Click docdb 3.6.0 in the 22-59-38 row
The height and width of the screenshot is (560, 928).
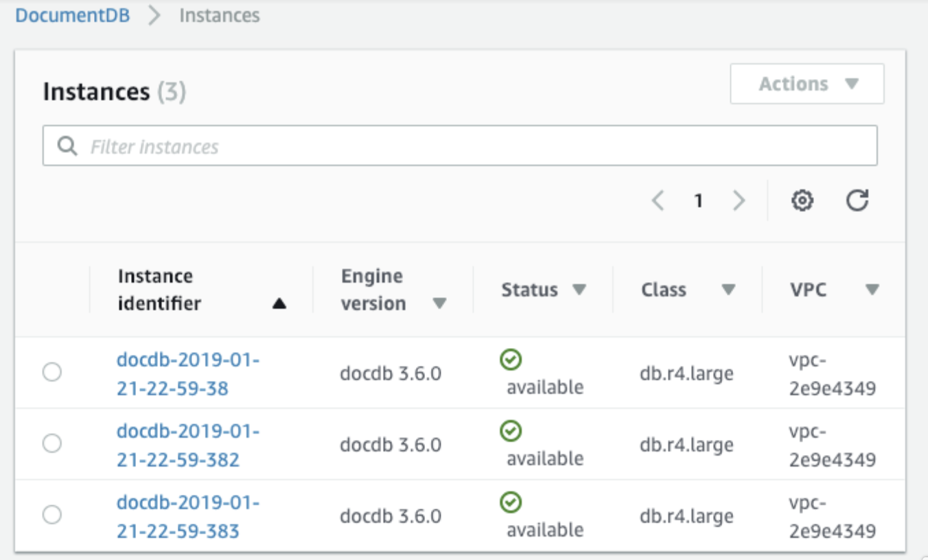(x=391, y=373)
